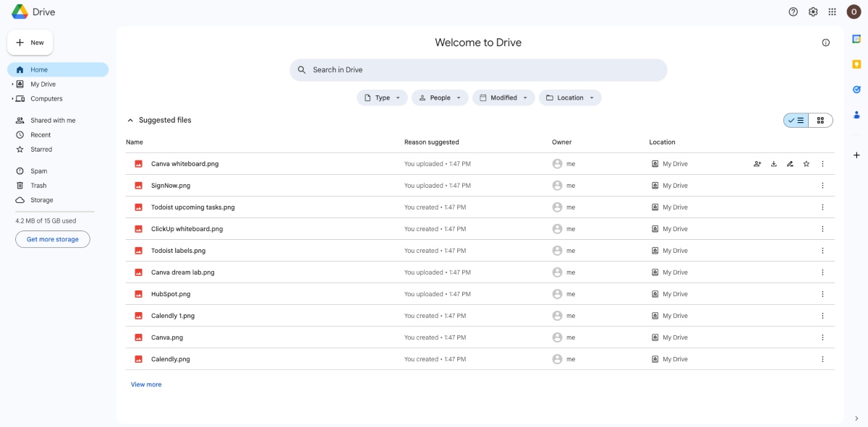Open more actions for Canva dream lab.png

[x=822, y=272]
